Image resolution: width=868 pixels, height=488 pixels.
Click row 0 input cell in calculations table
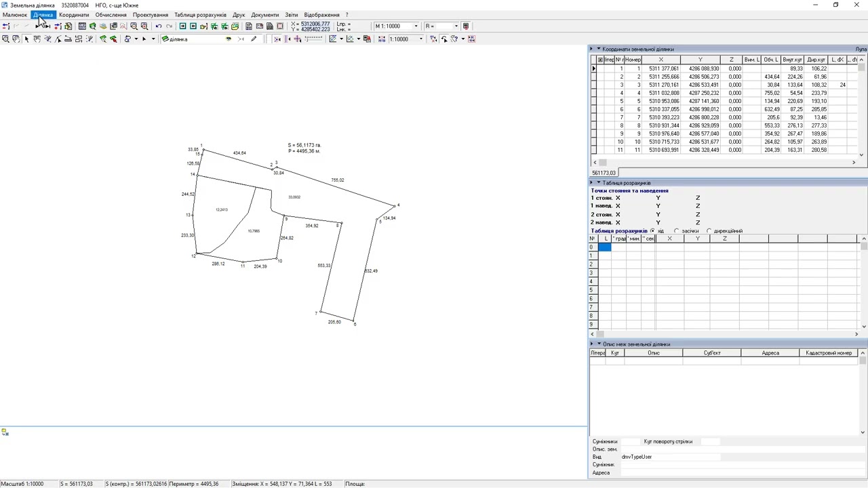604,247
